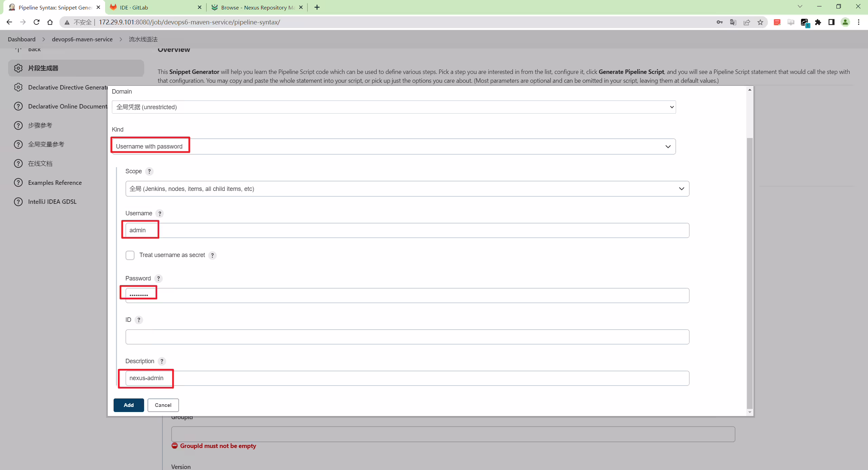Image resolution: width=868 pixels, height=470 pixels.
Task: Open the browser extensions puzzle icon
Action: [x=818, y=22]
